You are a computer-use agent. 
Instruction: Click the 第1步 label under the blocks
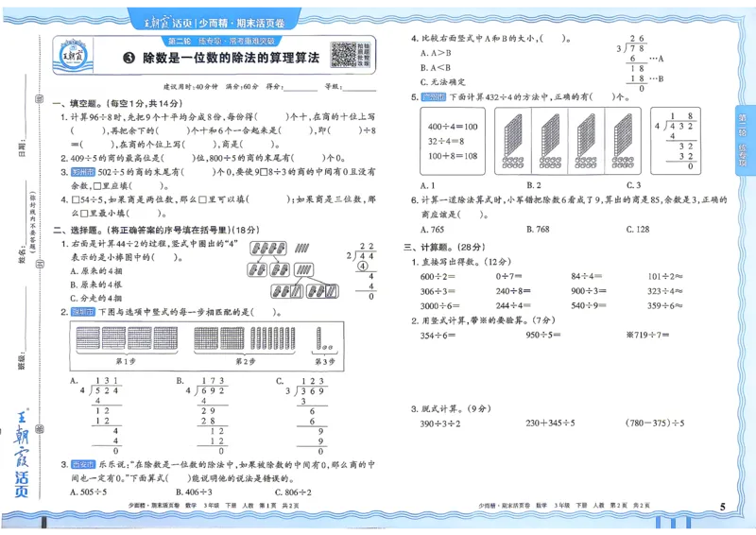coord(126,361)
